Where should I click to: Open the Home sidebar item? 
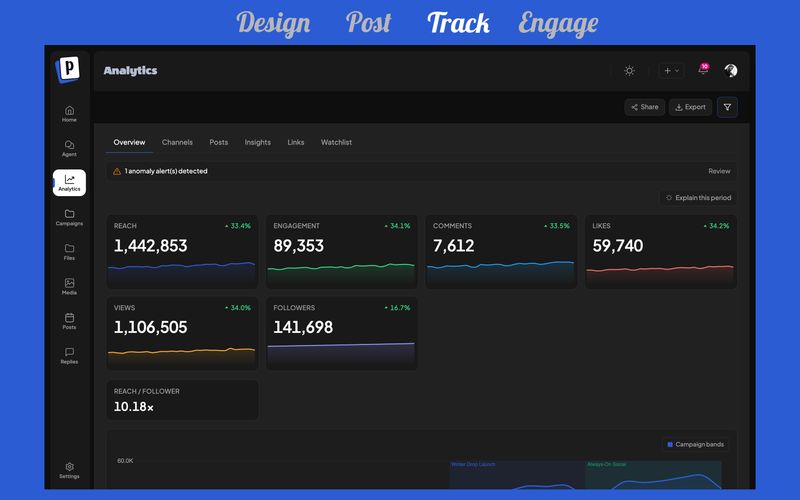click(69, 114)
